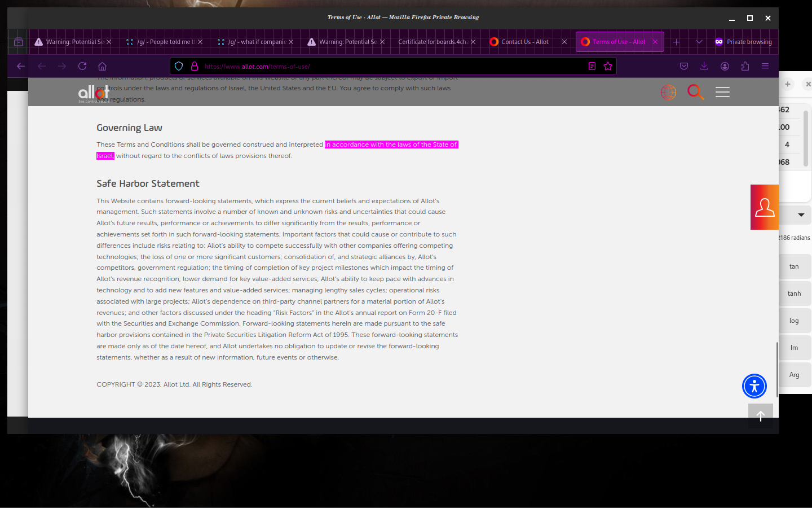Viewport: 812px width, 508px height.
Task: Click the Arg button in calculator window
Action: point(794,375)
